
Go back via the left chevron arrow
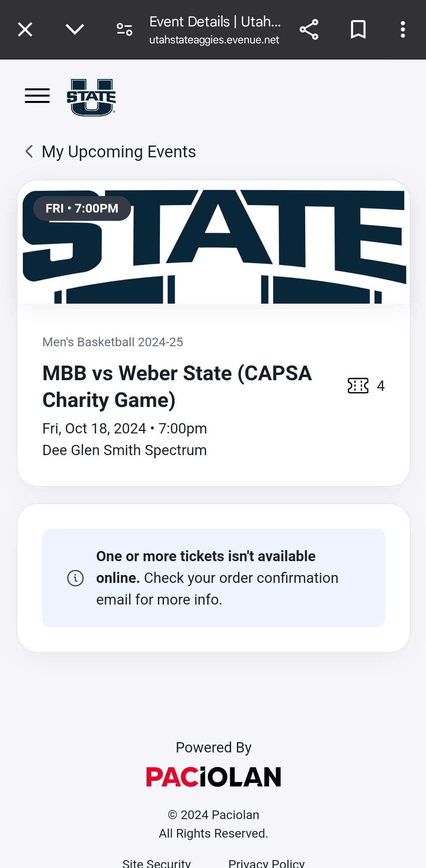pyautogui.click(x=29, y=151)
